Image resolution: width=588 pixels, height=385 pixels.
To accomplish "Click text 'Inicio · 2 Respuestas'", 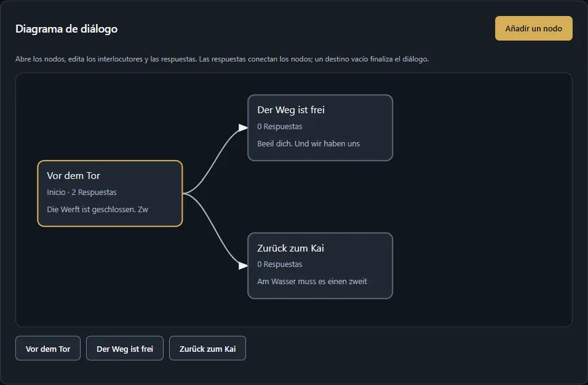I will [82, 193].
